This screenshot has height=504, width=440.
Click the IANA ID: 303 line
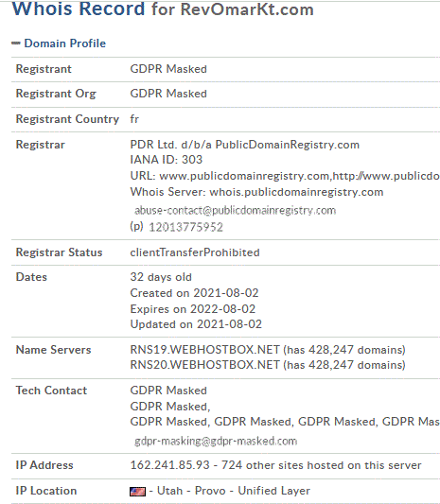click(x=166, y=160)
